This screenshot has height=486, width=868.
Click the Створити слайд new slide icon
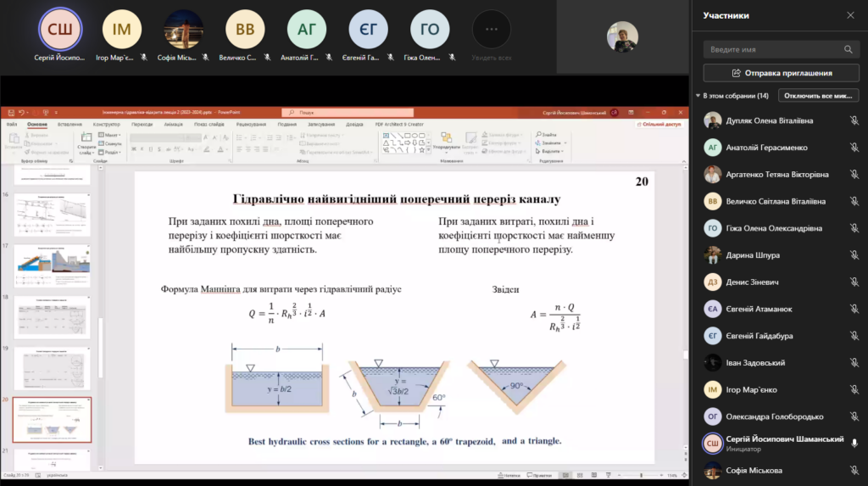point(86,137)
